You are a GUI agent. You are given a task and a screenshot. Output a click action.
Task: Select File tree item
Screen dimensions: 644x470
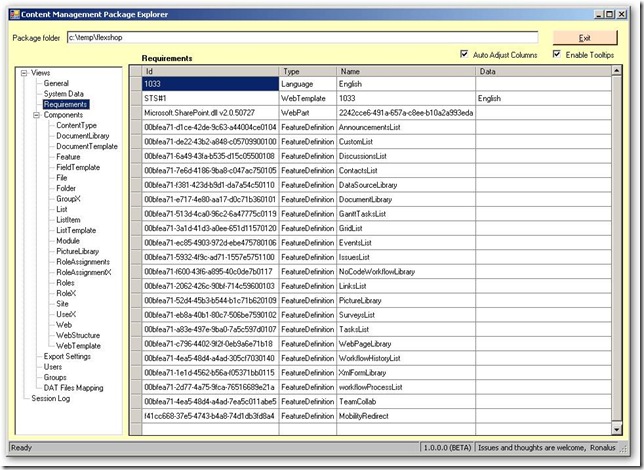[62, 178]
